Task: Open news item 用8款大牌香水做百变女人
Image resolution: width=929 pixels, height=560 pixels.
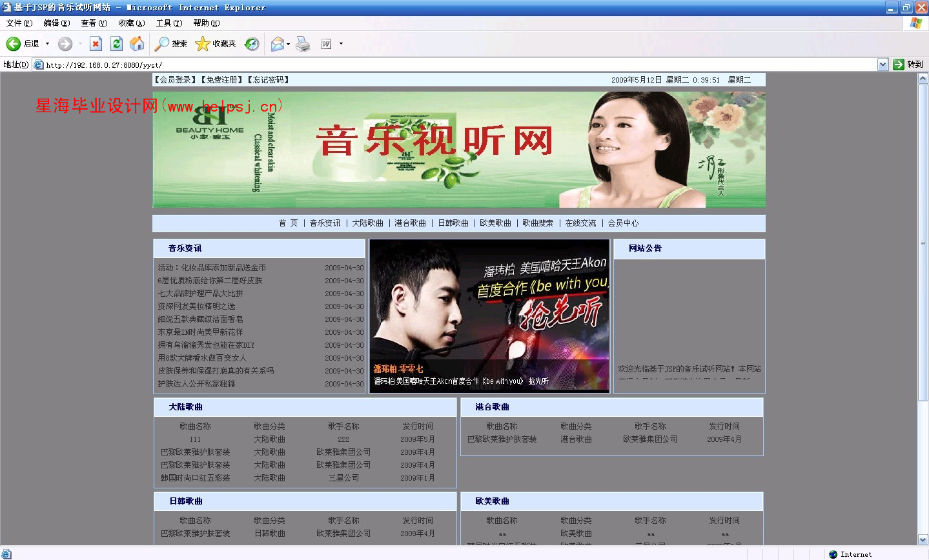Action: [x=202, y=358]
